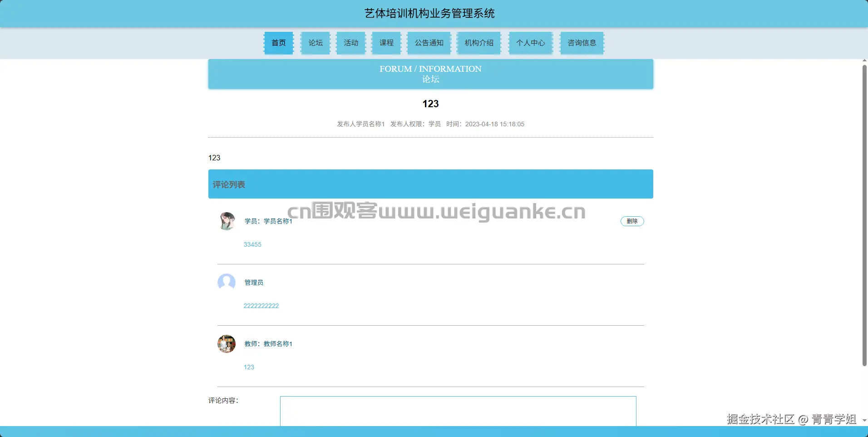Viewport: 868px width, 437px height.
Task: Click the comment text 2222222222
Action: pyautogui.click(x=261, y=306)
